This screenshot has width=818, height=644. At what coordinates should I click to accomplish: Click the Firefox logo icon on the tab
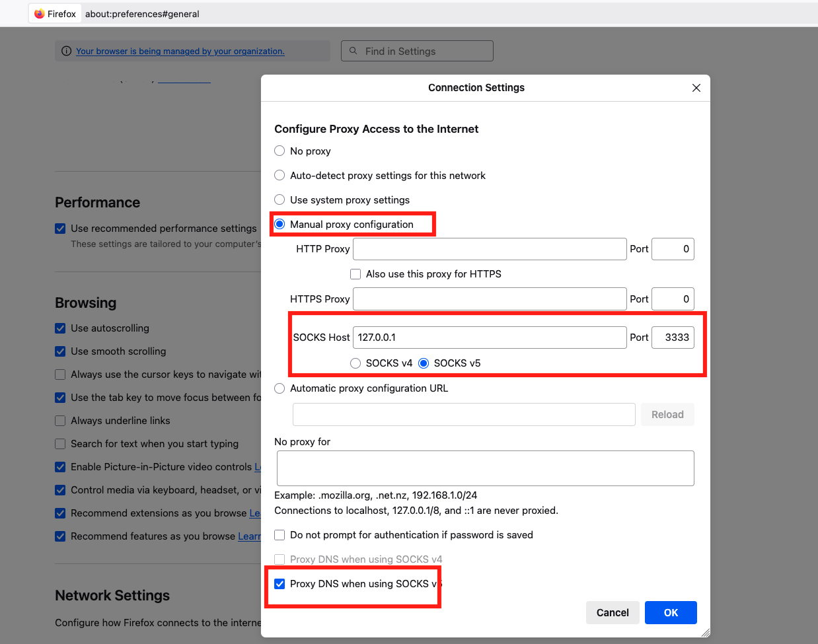click(x=38, y=13)
